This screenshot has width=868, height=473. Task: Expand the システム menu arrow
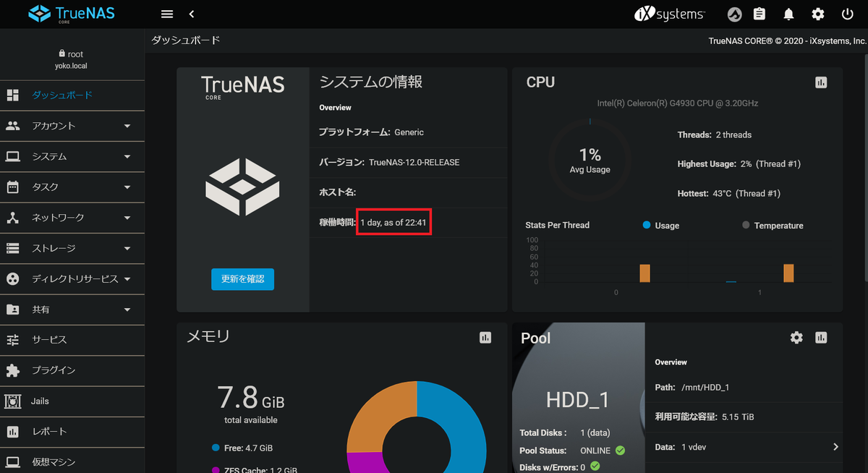pos(127,156)
